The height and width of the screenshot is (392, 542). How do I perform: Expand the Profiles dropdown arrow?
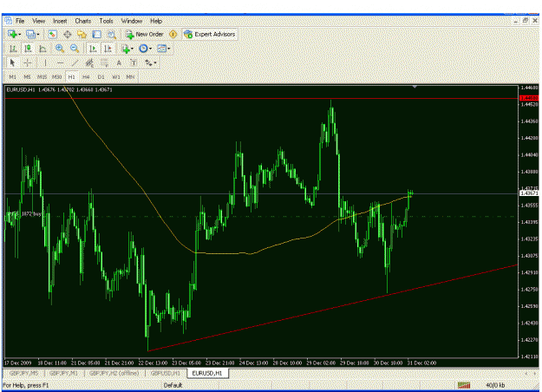pyautogui.click(x=37, y=35)
